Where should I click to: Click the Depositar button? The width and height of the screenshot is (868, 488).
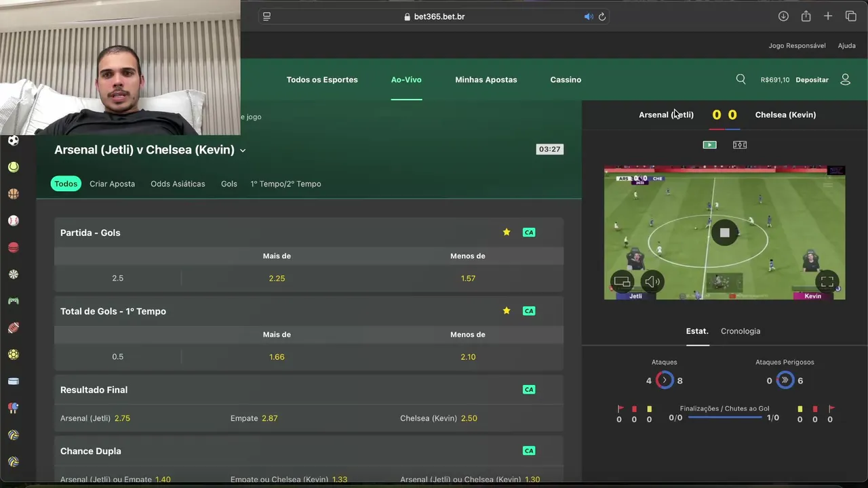[x=812, y=79]
